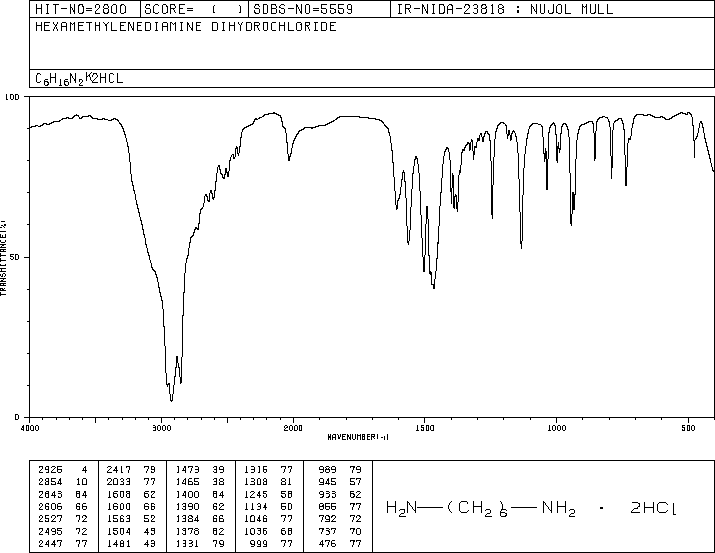Click peak table entry 1384
715x553 pixels.
pos(187,519)
